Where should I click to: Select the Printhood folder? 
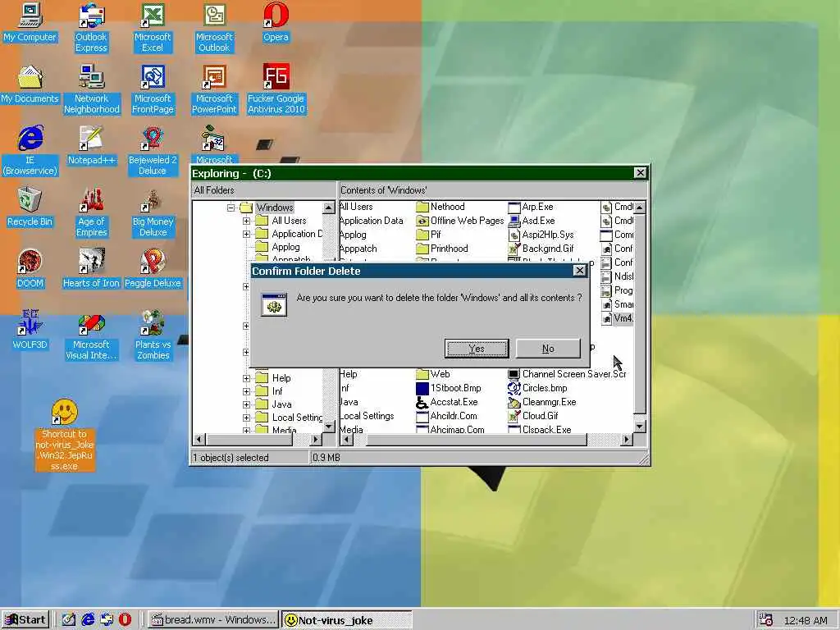[x=442, y=249]
